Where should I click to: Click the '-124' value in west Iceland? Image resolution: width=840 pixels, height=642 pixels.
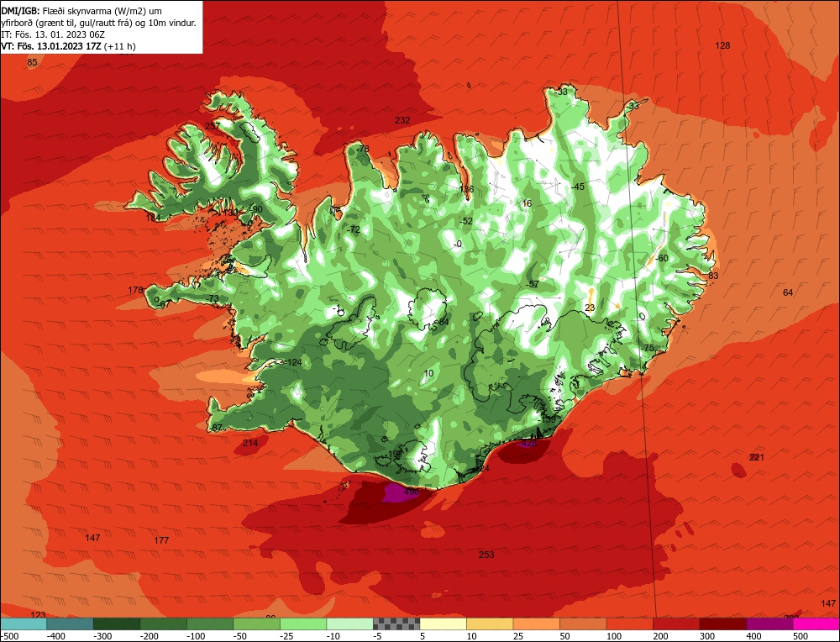pyautogui.click(x=293, y=363)
